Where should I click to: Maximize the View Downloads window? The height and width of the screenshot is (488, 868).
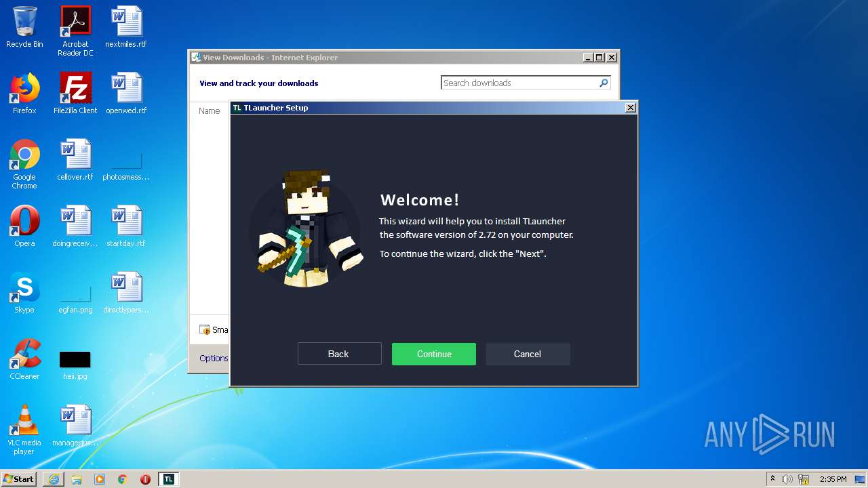click(x=599, y=58)
